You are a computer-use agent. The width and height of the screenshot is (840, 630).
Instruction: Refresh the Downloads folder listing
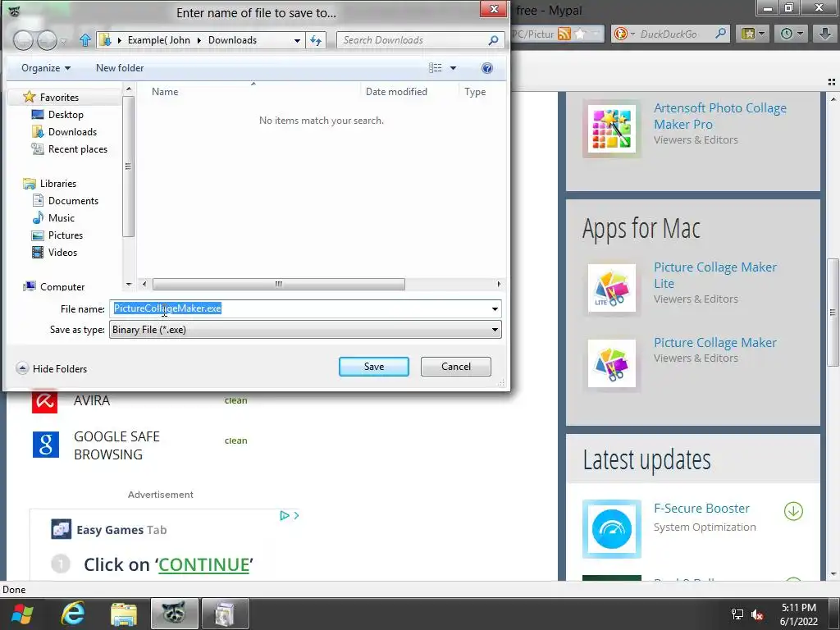(316, 40)
